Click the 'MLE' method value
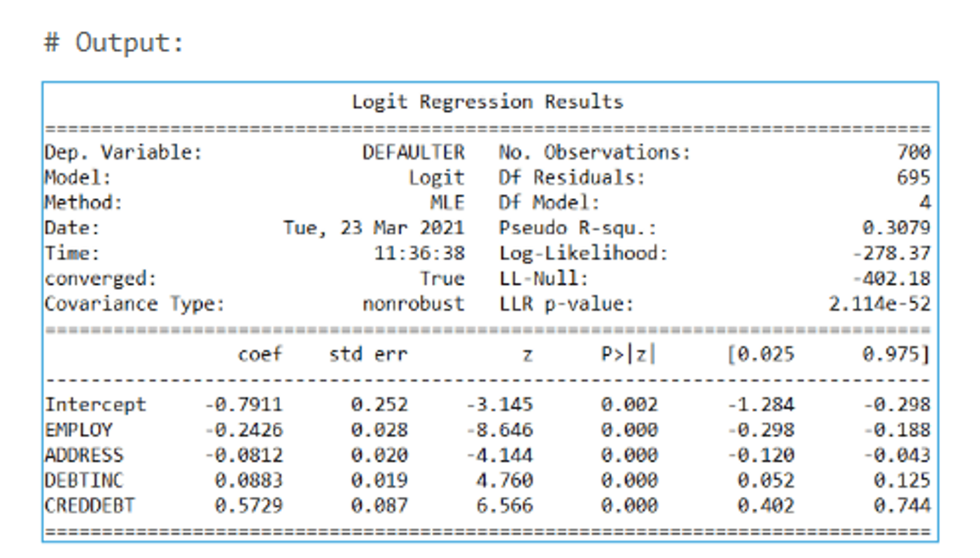Screen dimensions: 980x558 click(x=447, y=202)
